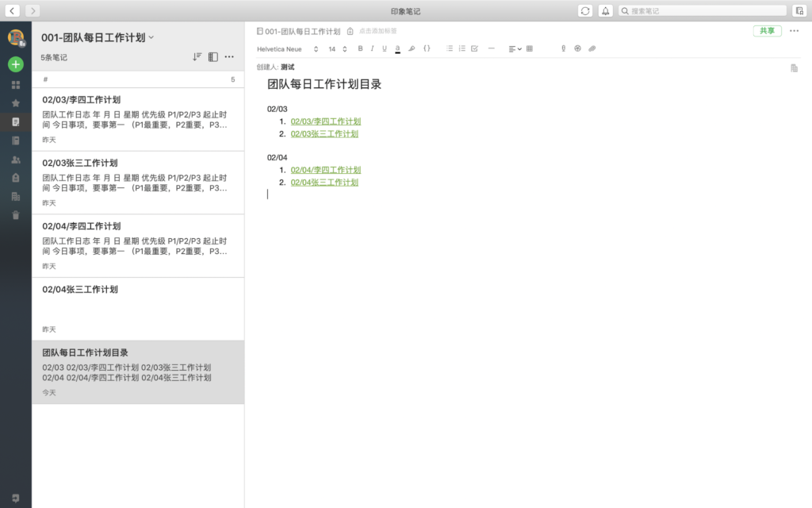Open the Helvetica Neue font dropdown
812x508 pixels.
pos(287,48)
